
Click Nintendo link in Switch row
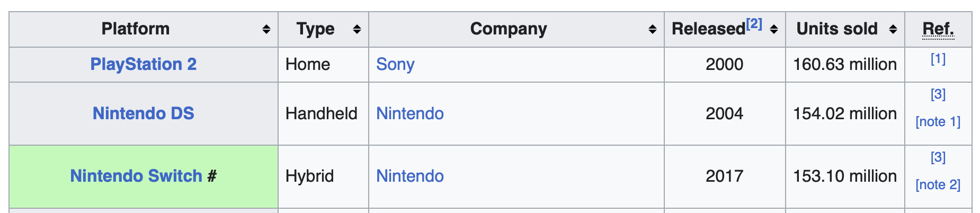click(x=410, y=176)
